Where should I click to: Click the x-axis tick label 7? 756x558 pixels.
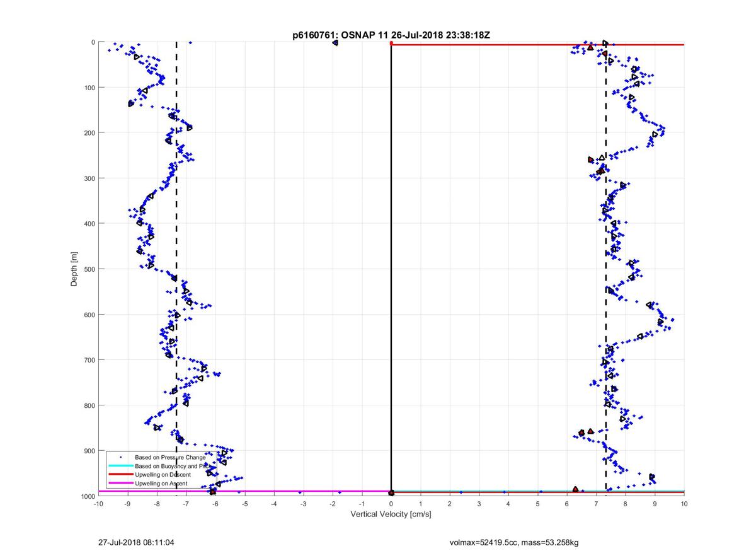596,504
